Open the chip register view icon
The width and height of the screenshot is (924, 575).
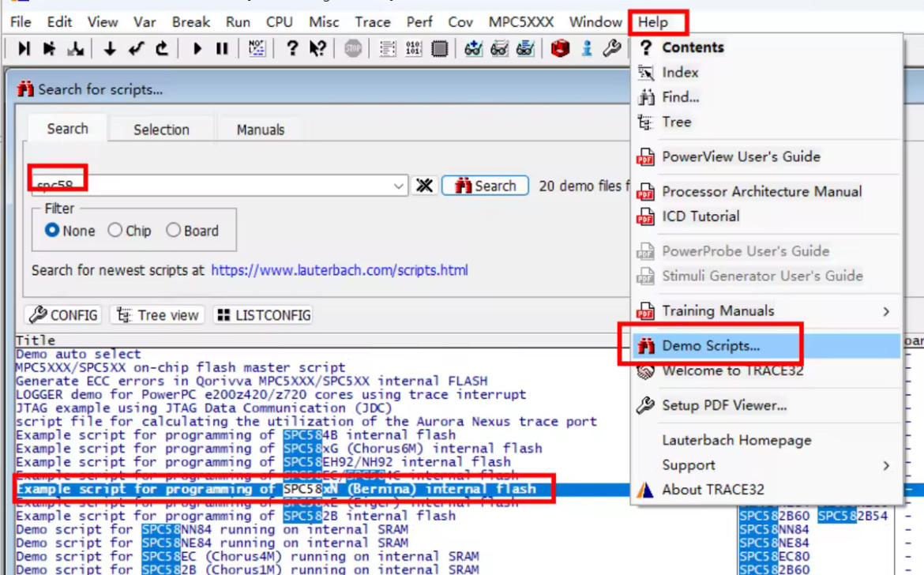point(440,49)
